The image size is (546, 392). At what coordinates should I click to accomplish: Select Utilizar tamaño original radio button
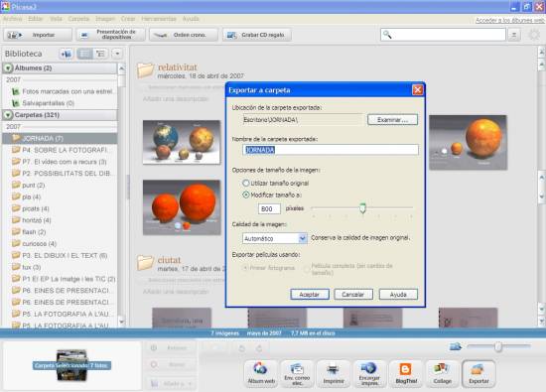[x=246, y=184]
